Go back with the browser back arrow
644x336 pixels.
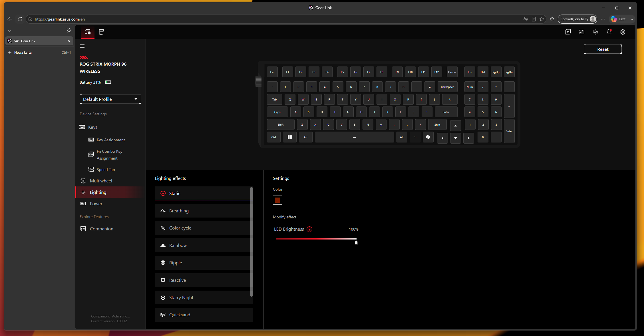[x=10, y=19]
